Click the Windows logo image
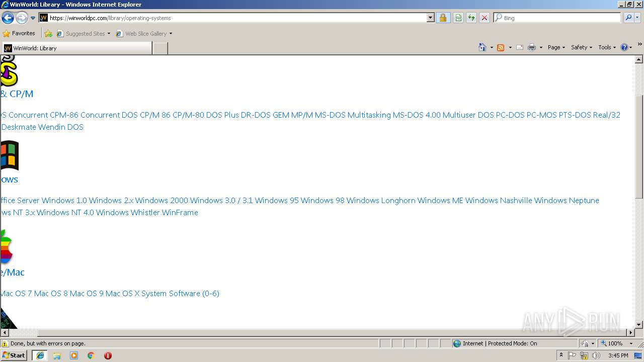This screenshot has width=644, height=362. pyautogui.click(x=10, y=155)
